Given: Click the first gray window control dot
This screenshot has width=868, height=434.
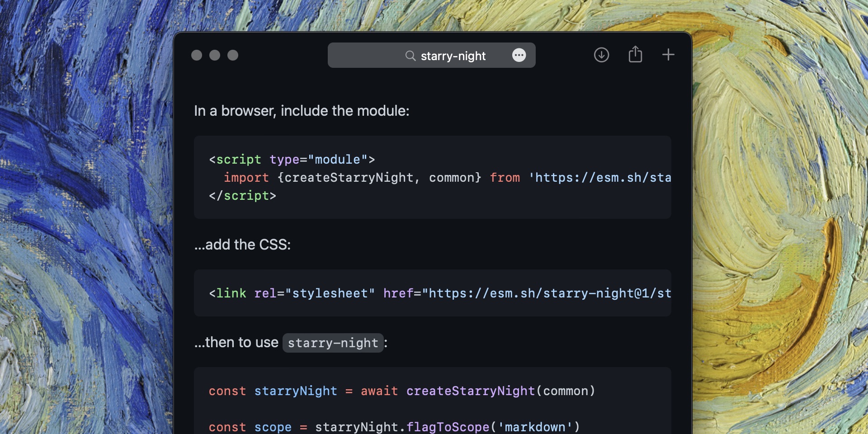Looking at the screenshot, I should [197, 55].
